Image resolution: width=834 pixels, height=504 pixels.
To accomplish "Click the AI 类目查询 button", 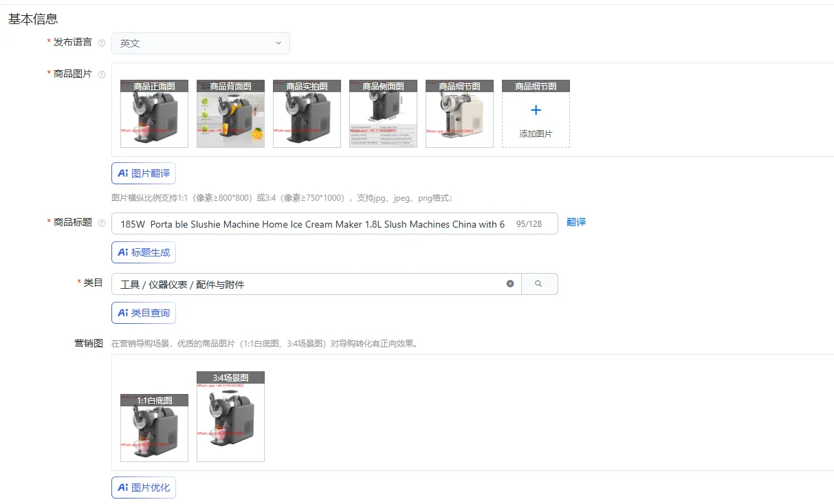I will [x=144, y=313].
